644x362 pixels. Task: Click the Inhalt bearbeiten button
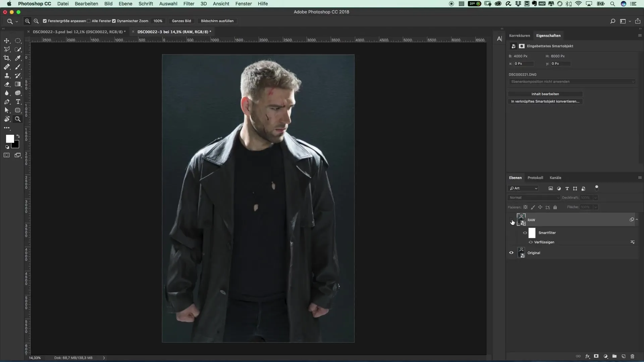coord(545,94)
